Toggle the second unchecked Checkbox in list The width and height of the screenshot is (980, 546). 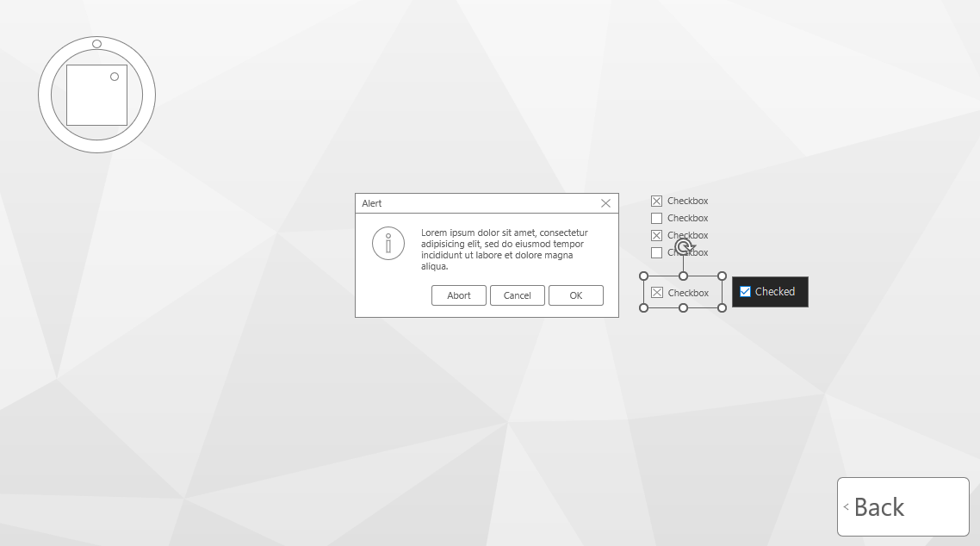pos(656,252)
